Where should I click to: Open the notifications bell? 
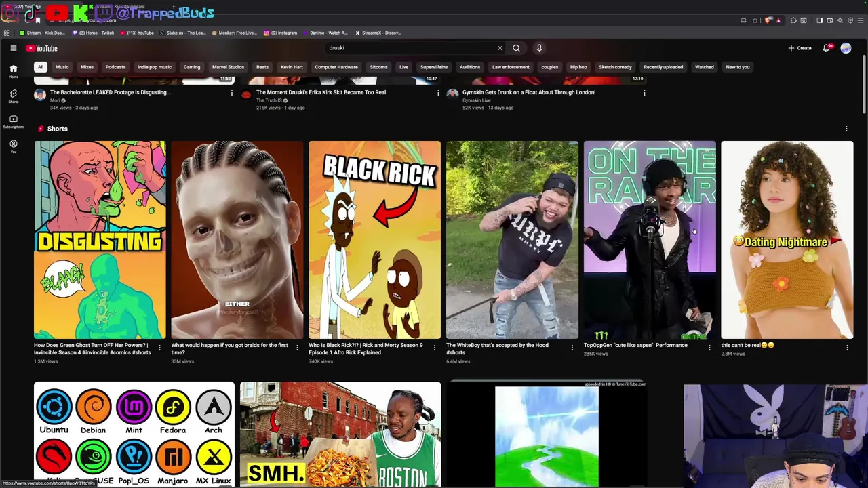(826, 48)
